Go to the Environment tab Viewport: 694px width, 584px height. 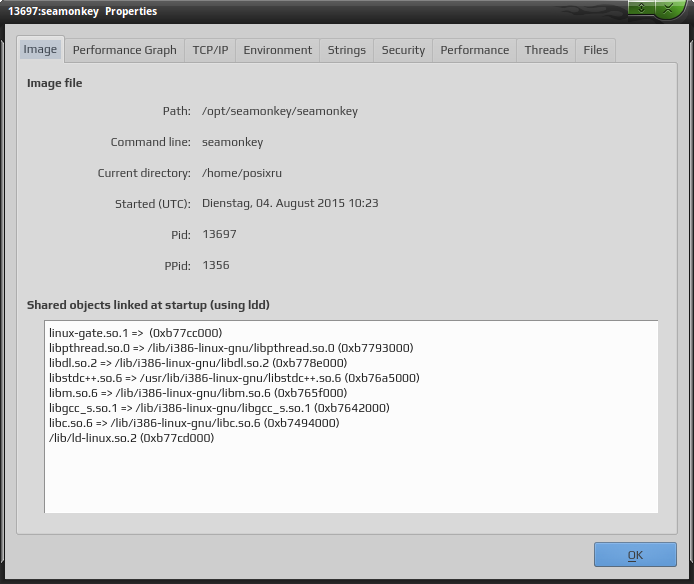[278, 50]
